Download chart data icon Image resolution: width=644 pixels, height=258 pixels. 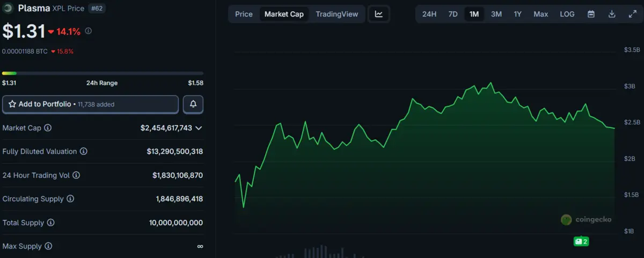(612, 14)
